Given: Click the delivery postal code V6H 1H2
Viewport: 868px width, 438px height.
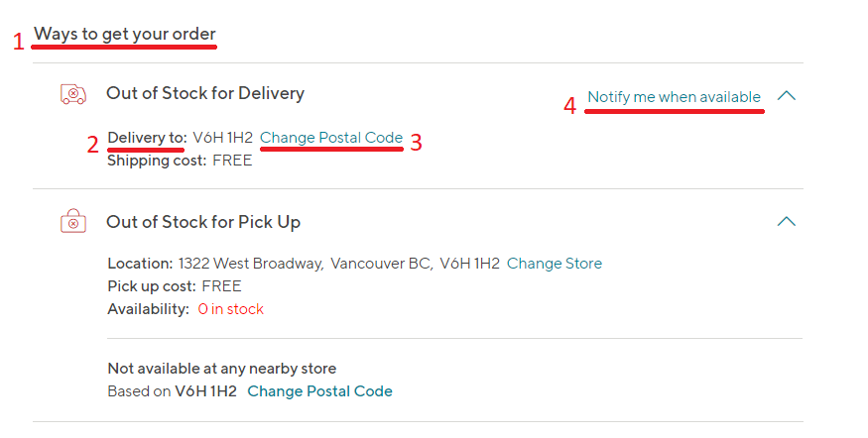Looking at the screenshot, I should point(222,138).
